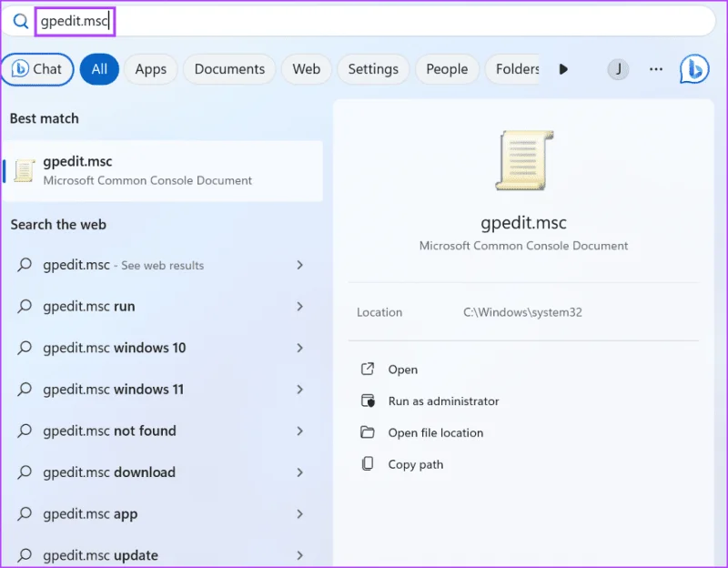Select the All filter tab

[99, 69]
